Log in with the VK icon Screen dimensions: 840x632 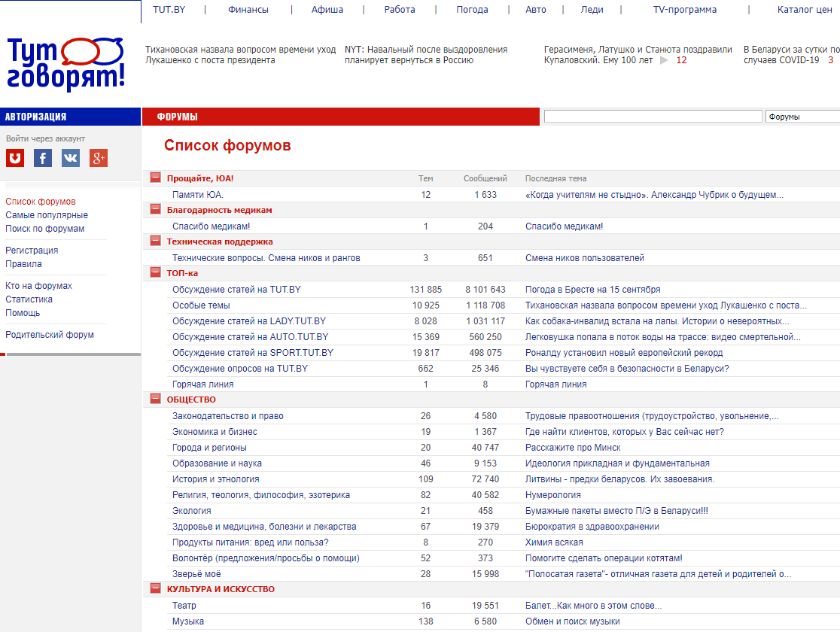tap(71, 158)
